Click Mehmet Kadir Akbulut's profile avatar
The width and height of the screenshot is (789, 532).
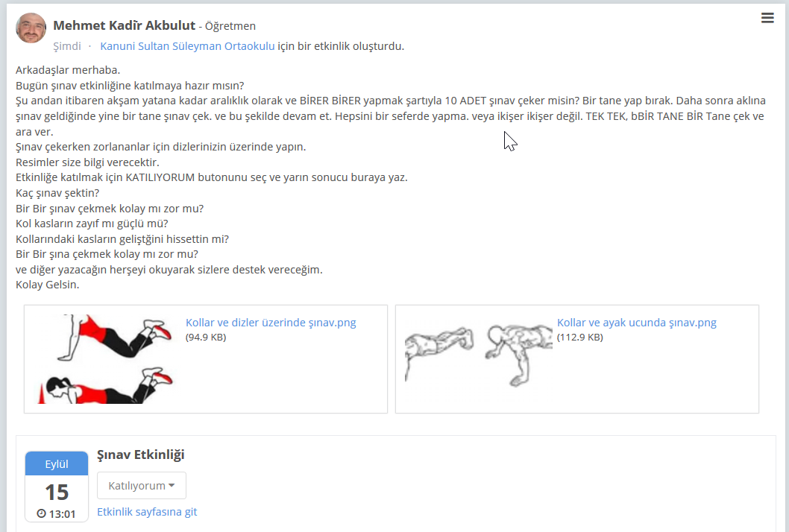tap(31, 28)
